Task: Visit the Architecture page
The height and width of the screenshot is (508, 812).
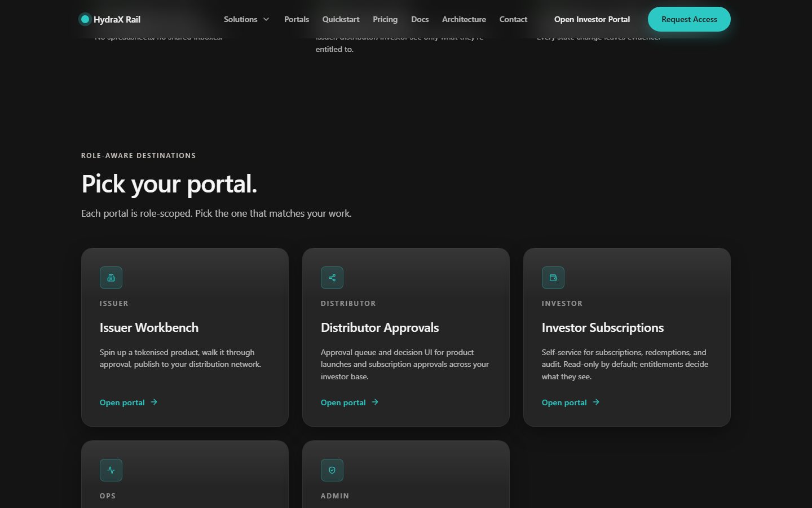Action: point(464,19)
